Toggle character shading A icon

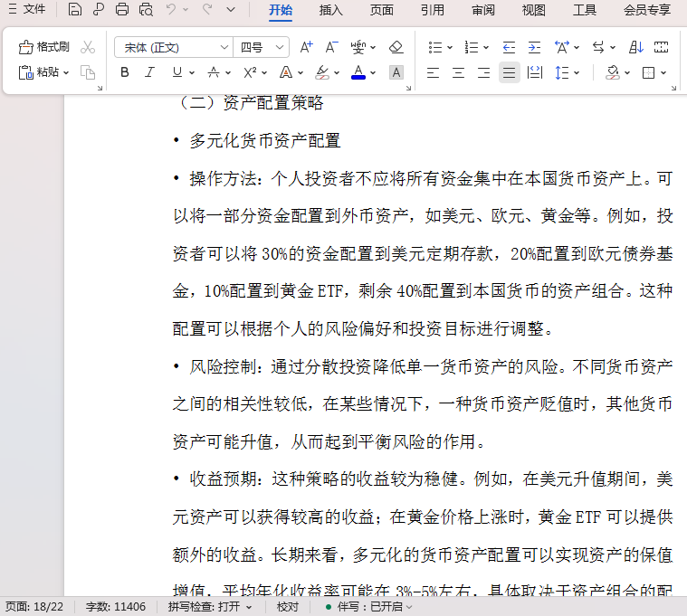pyautogui.click(x=396, y=72)
